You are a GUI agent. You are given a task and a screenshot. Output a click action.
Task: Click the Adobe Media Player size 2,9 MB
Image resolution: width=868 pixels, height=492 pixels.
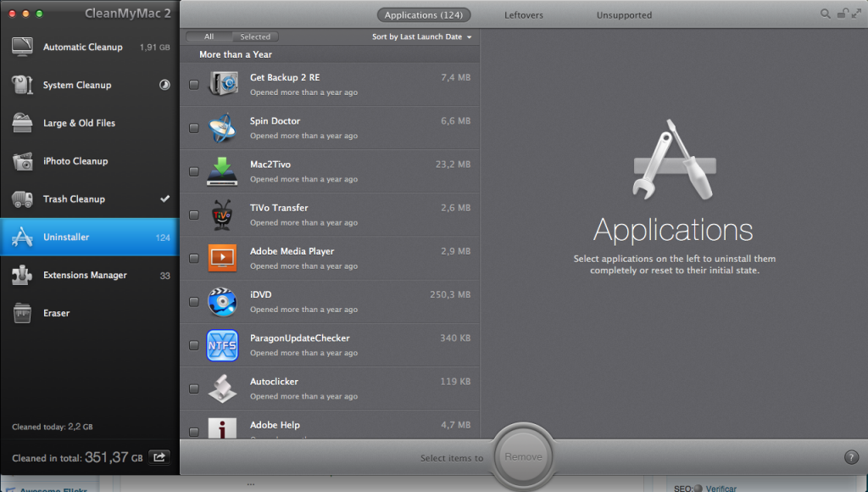(x=455, y=252)
